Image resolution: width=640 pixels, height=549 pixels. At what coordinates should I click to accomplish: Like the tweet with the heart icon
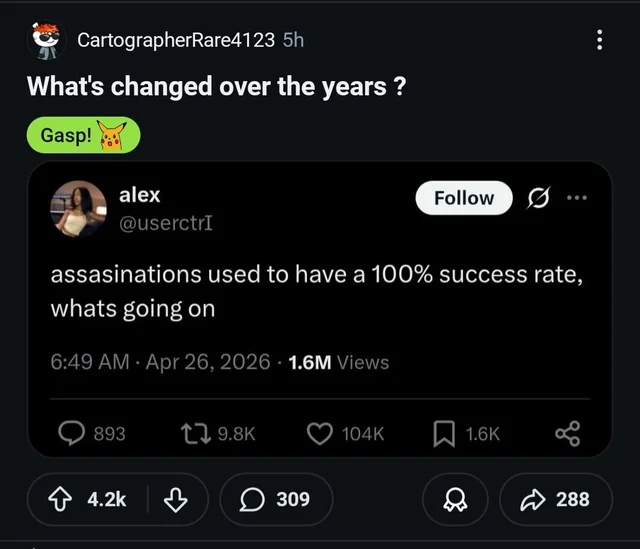pyautogui.click(x=320, y=432)
